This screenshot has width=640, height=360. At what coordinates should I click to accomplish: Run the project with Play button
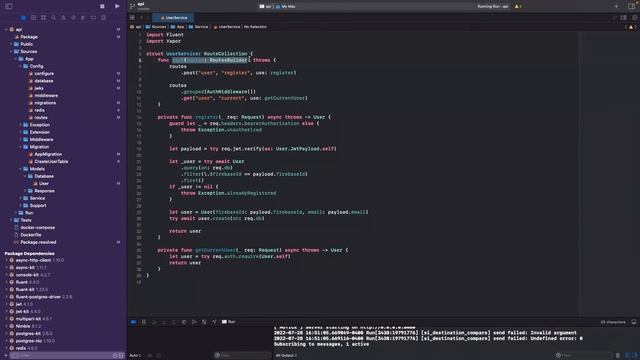coord(117,6)
